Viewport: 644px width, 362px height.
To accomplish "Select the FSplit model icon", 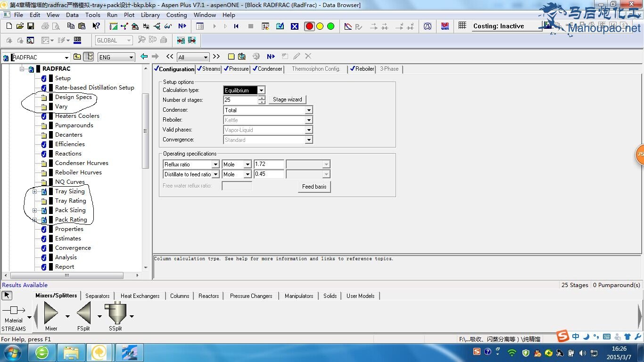I will [x=83, y=313].
